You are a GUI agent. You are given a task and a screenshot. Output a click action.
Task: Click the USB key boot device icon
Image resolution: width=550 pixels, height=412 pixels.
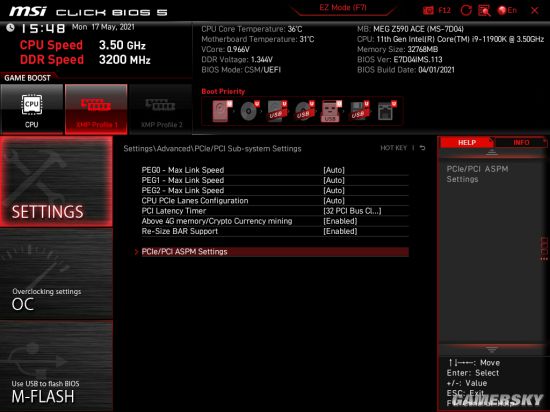tap(330, 111)
